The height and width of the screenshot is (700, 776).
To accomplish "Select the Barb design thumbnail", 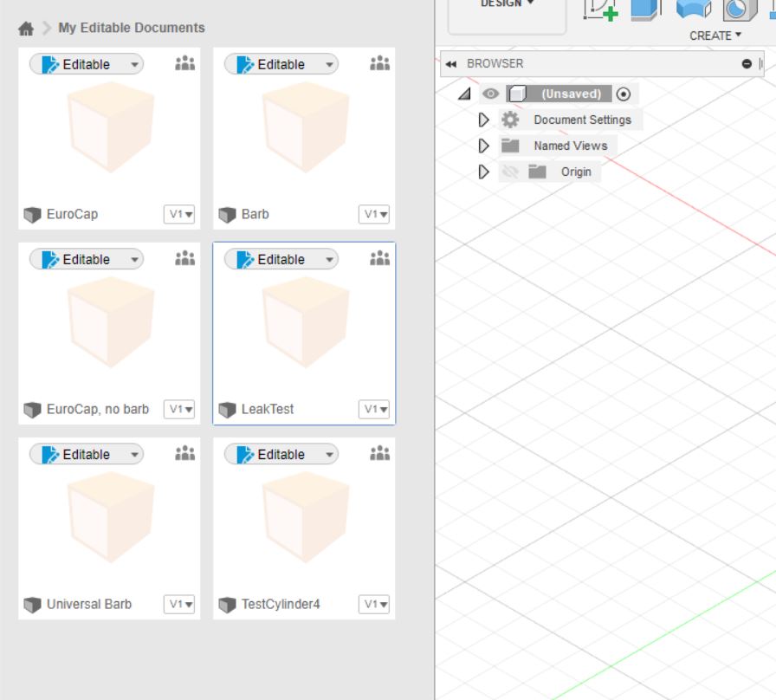I will (x=306, y=127).
